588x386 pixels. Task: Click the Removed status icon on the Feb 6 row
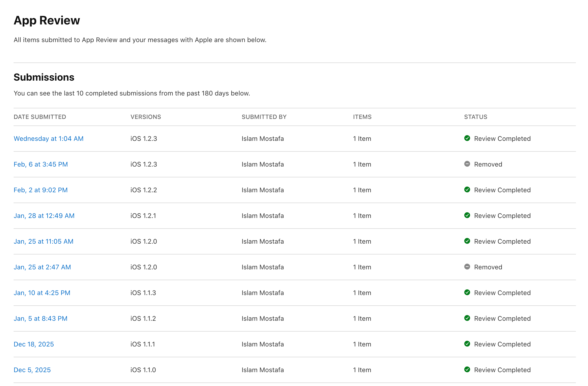point(467,164)
